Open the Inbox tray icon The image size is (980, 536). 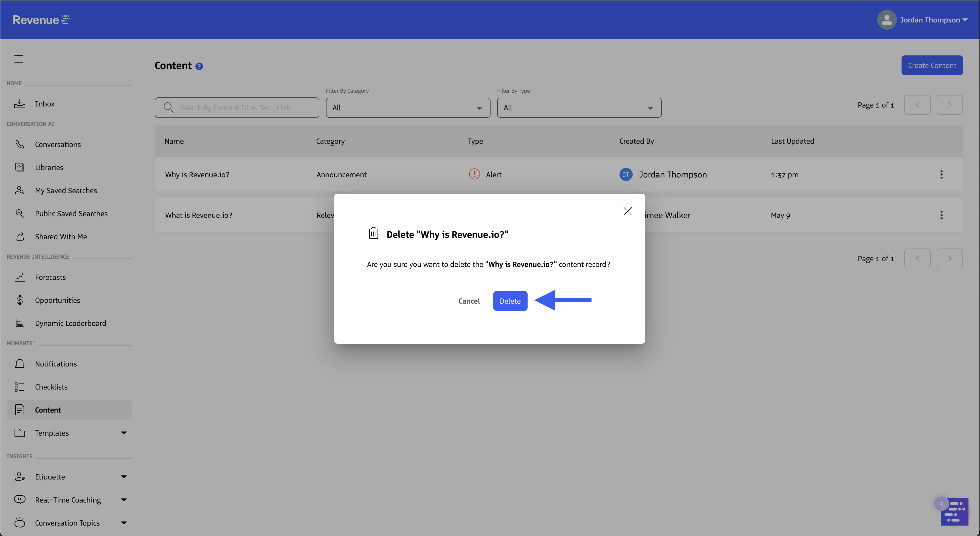pyautogui.click(x=20, y=103)
